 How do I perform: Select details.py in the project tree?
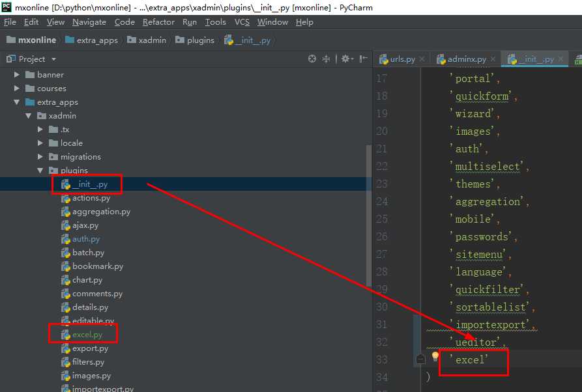tap(85, 307)
